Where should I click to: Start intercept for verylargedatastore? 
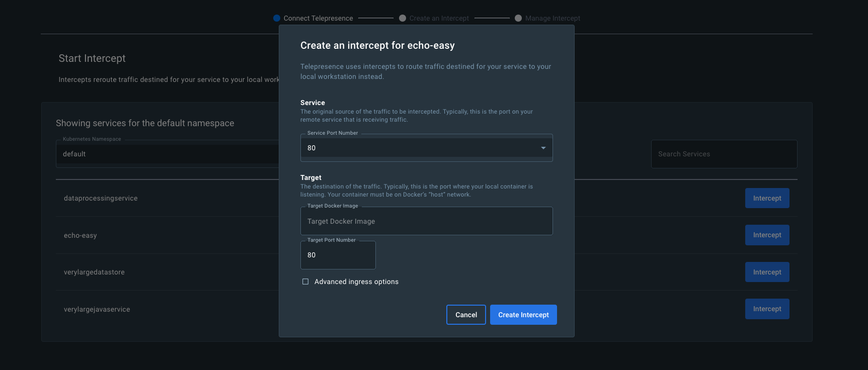[x=767, y=272]
